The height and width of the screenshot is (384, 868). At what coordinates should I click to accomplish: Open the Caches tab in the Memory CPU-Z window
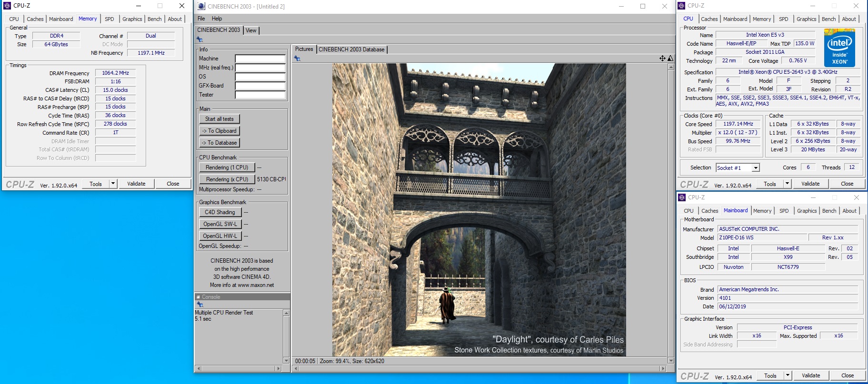[x=35, y=19]
